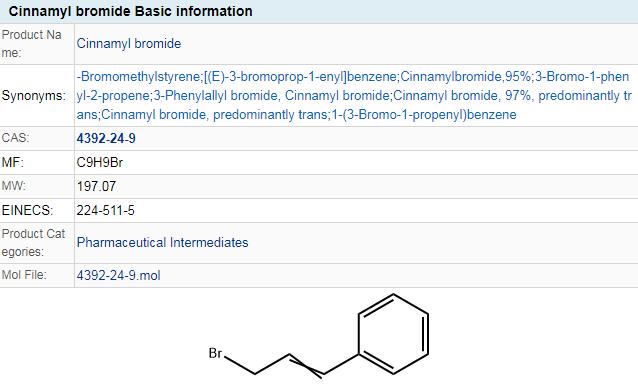Download the 4392-24-9.mol file link

pos(118,275)
